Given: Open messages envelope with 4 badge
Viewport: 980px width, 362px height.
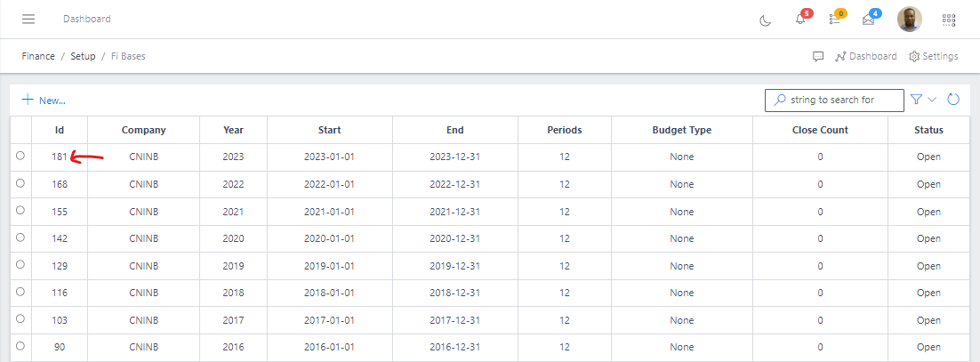Looking at the screenshot, I should coord(868,20).
